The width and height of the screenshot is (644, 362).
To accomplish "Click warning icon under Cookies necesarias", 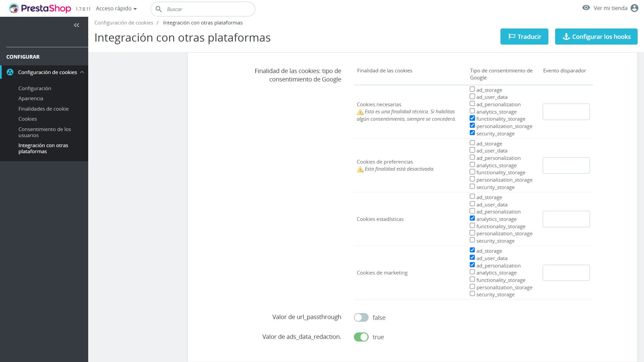I will pos(360,112).
